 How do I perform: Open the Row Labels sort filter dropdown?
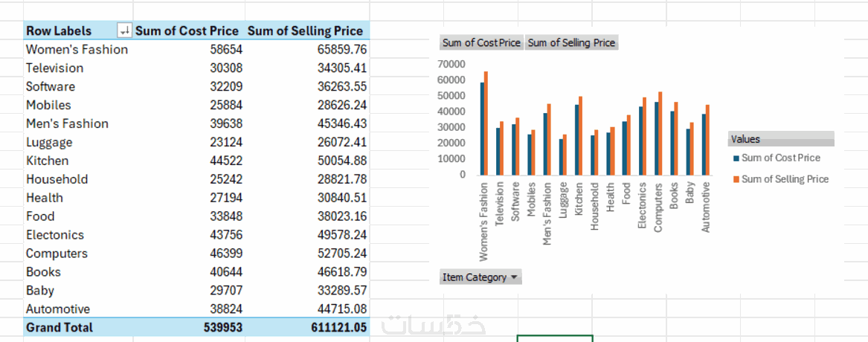[x=124, y=31]
